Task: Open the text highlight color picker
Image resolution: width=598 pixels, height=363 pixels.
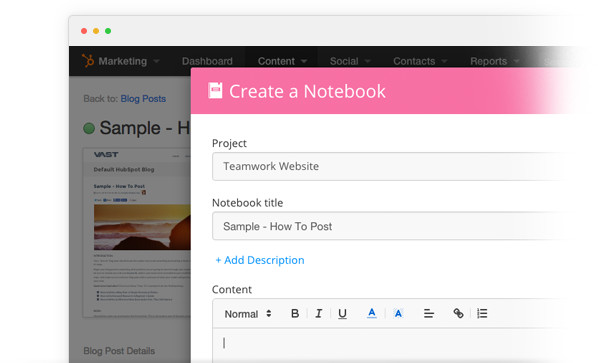Action: (x=398, y=313)
